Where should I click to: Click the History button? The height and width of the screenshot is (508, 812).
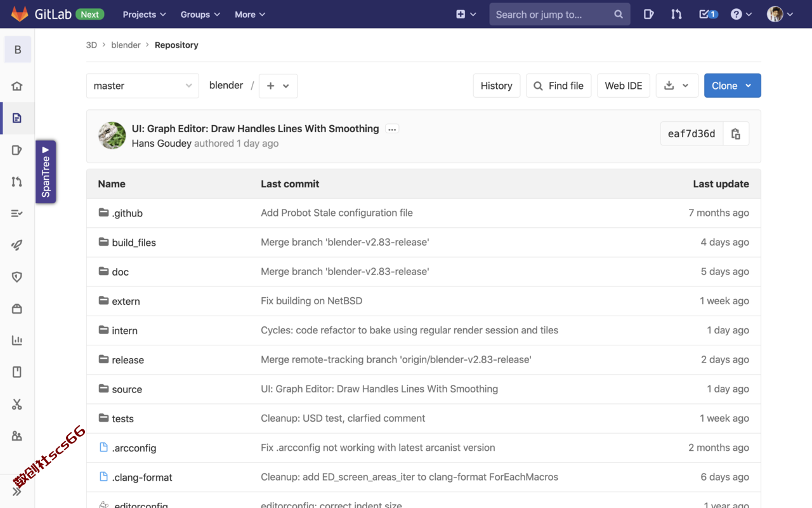click(x=497, y=86)
